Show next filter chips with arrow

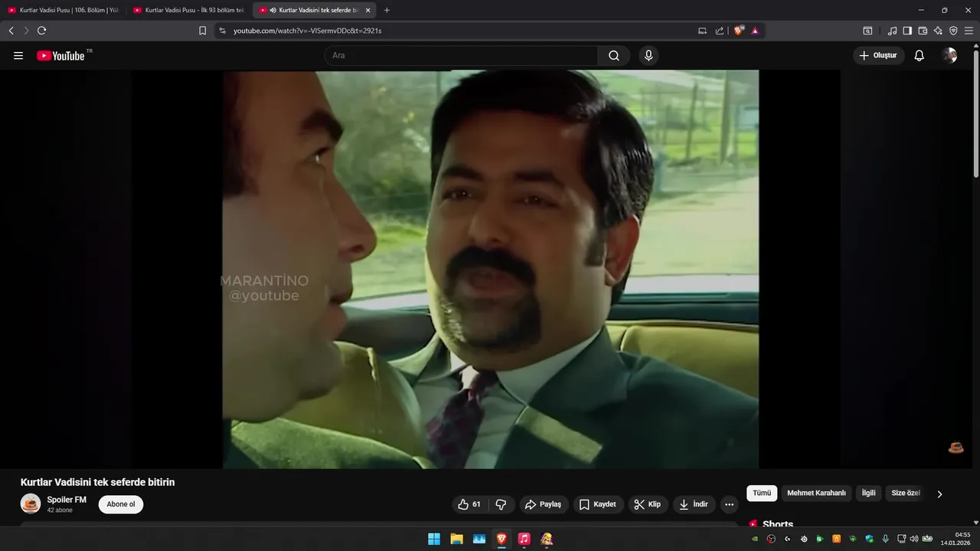[x=939, y=494]
